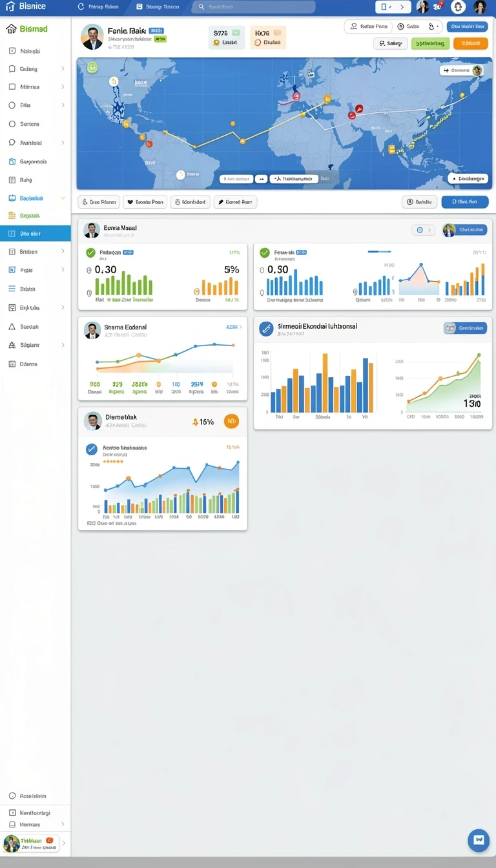This screenshot has height=868, width=496.
Task: Click the search field in the top bar
Action: [253, 6]
